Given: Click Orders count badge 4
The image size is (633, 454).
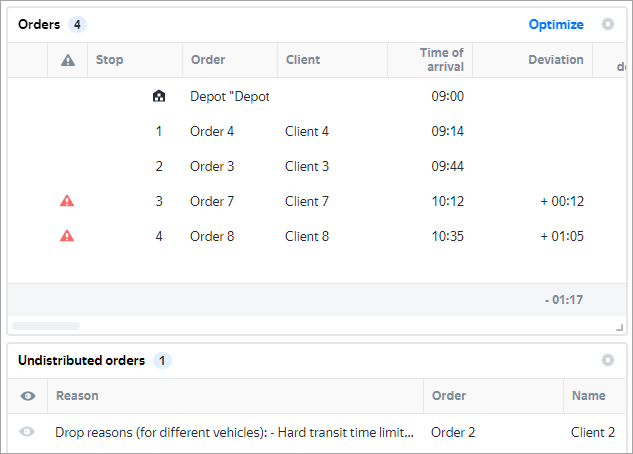Looking at the screenshot, I should pos(77,24).
